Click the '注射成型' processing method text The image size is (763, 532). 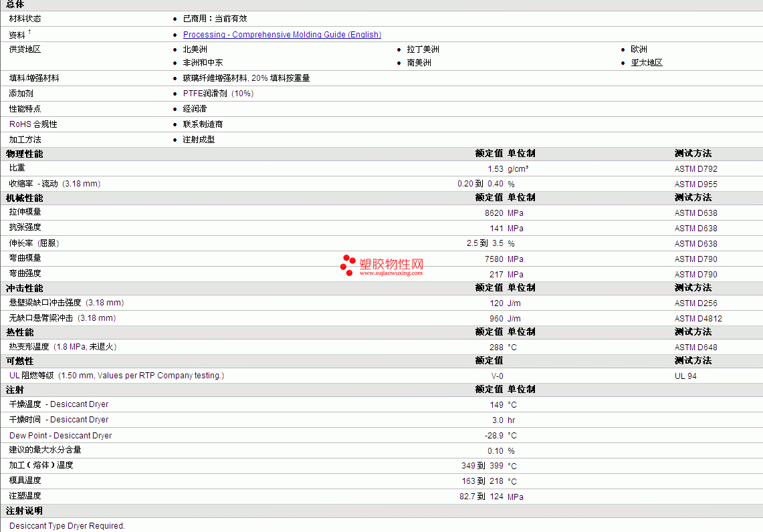click(x=199, y=140)
